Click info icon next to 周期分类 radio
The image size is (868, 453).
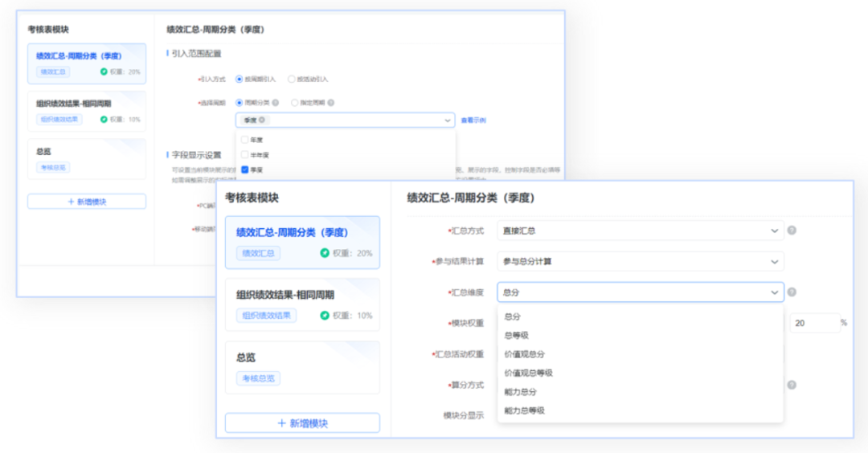tap(276, 103)
